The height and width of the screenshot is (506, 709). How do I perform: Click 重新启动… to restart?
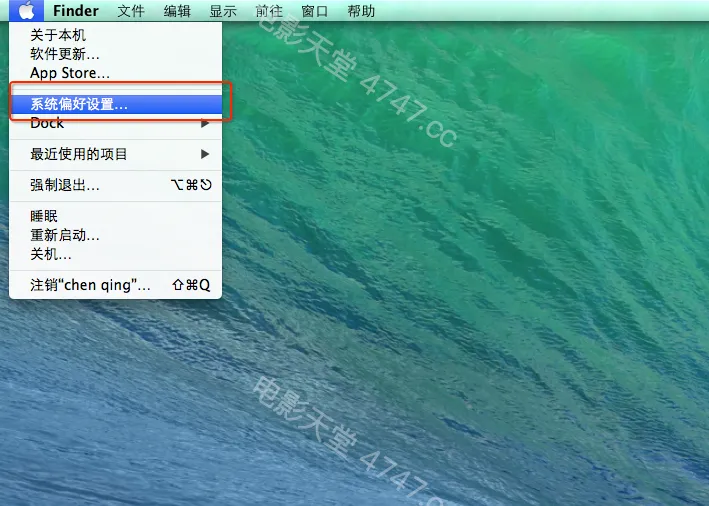tap(65, 235)
